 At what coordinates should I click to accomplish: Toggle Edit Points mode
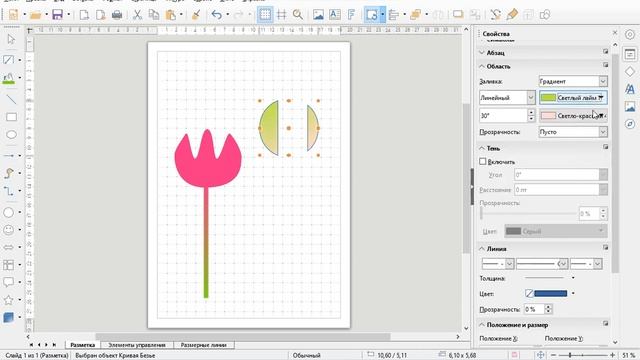coord(496,15)
